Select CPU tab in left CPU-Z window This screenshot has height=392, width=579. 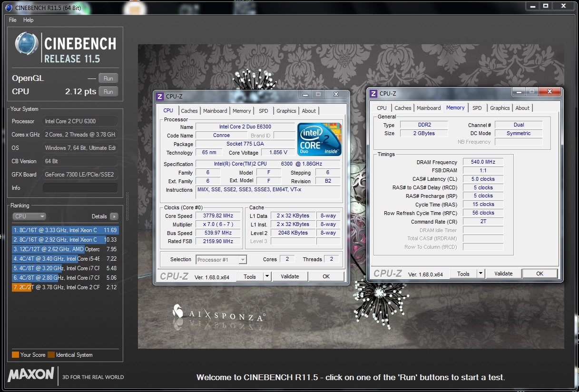tap(168, 110)
